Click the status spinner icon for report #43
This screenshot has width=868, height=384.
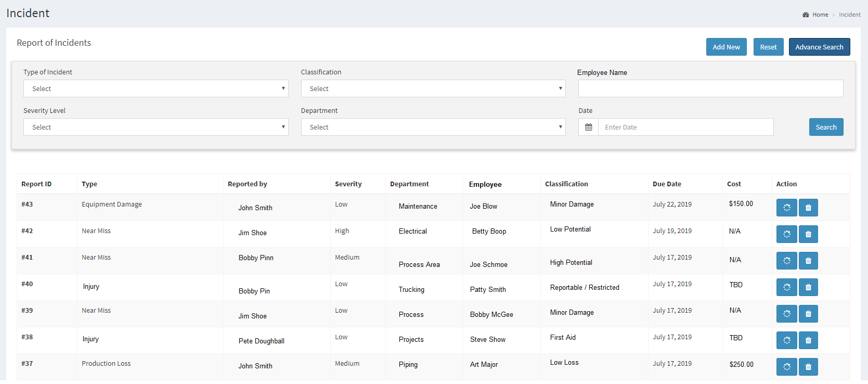(786, 208)
